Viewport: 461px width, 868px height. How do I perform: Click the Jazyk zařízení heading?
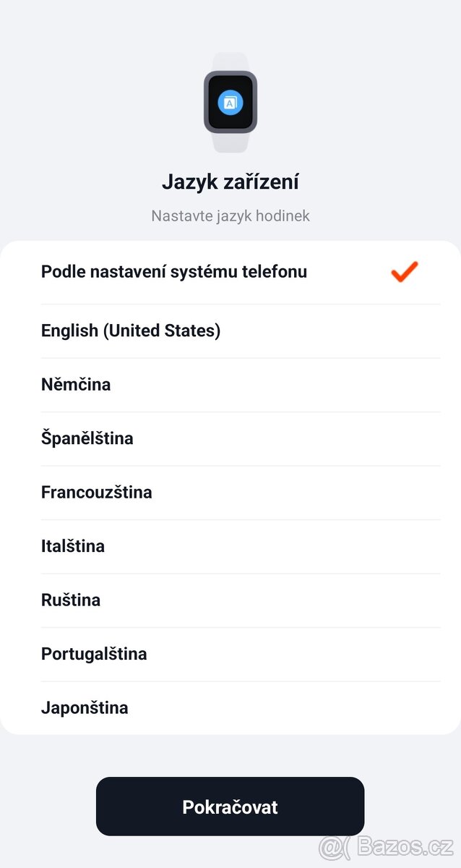click(230, 182)
